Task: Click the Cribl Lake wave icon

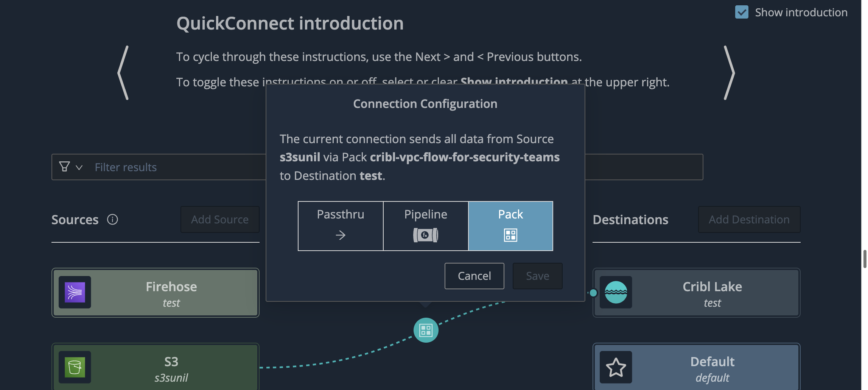Action: click(x=616, y=292)
